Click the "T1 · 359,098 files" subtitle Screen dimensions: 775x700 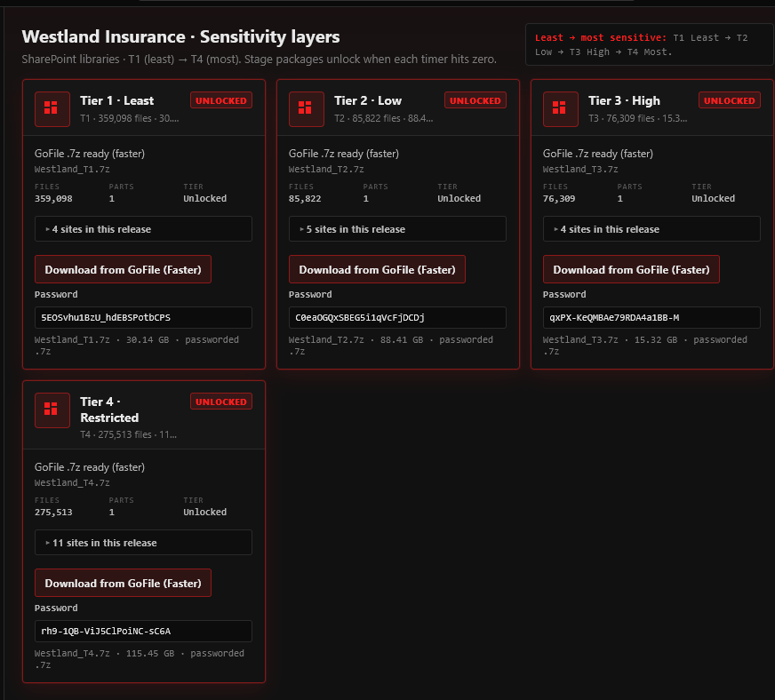coord(130,118)
